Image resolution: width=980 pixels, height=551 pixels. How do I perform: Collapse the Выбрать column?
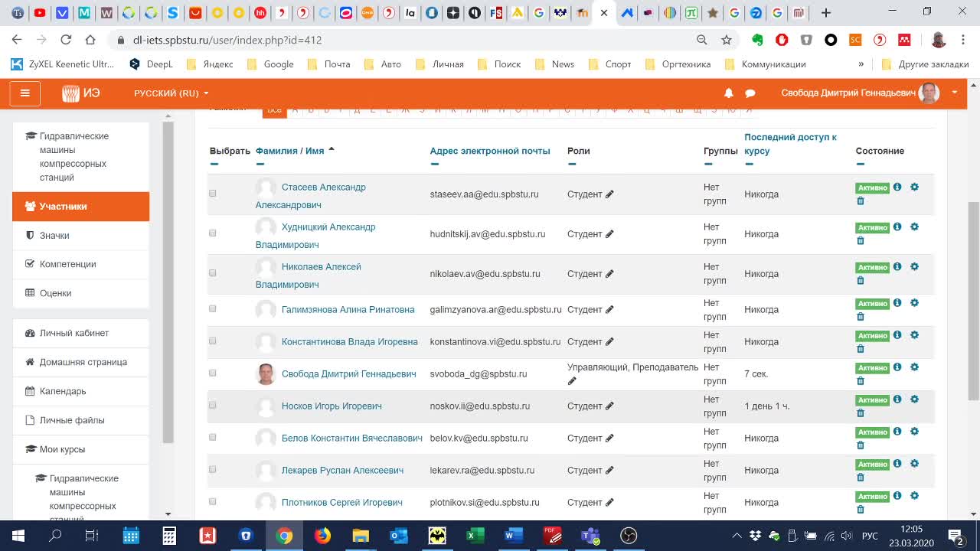click(x=214, y=164)
